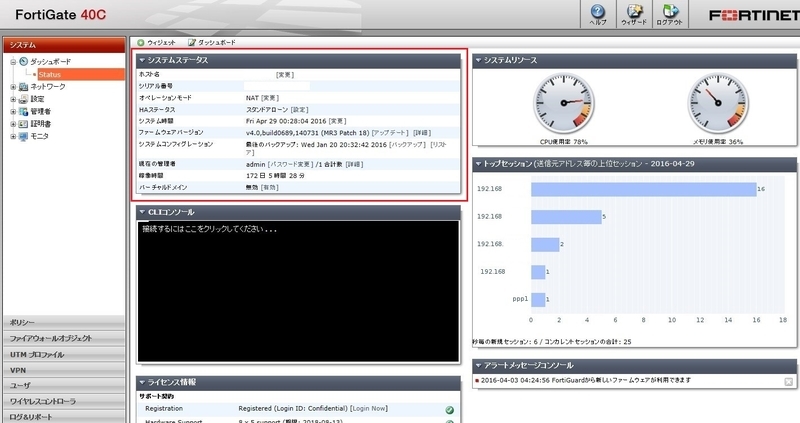Click the dashboard clock icon in the tree

tap(23, 61)
